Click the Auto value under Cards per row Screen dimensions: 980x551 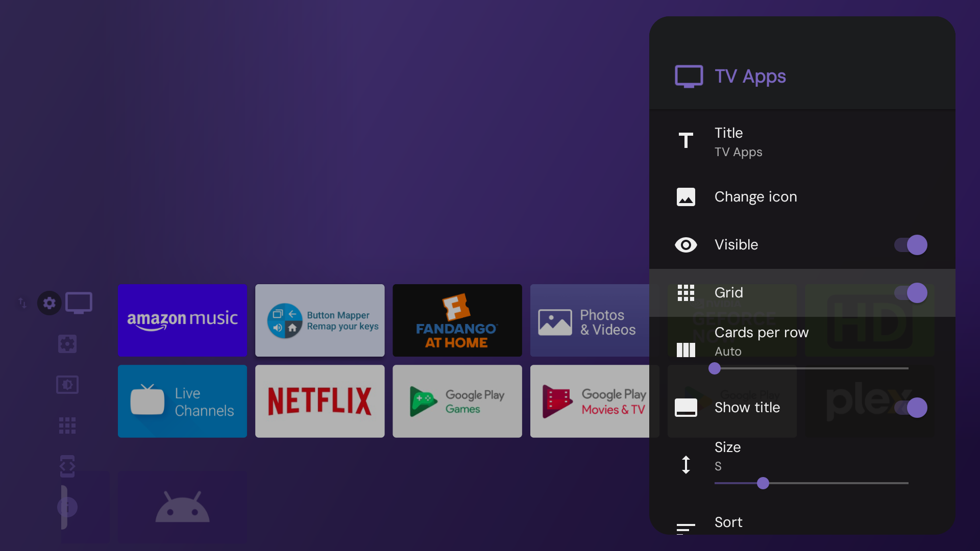[728, 352]
